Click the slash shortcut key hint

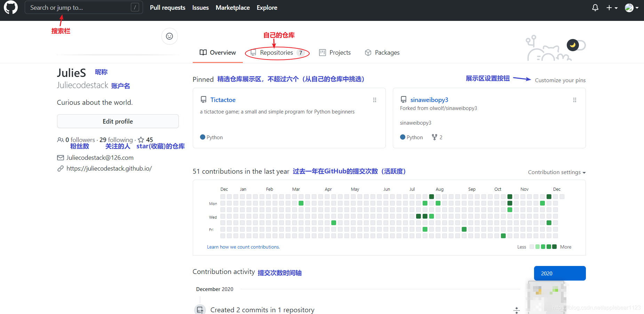point(135,7)
